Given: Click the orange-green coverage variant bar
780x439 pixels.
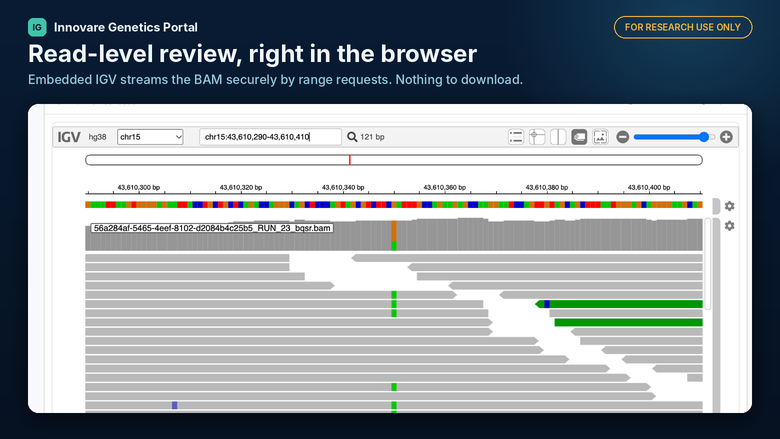Looking at the screenshot, I should [394, 236].
